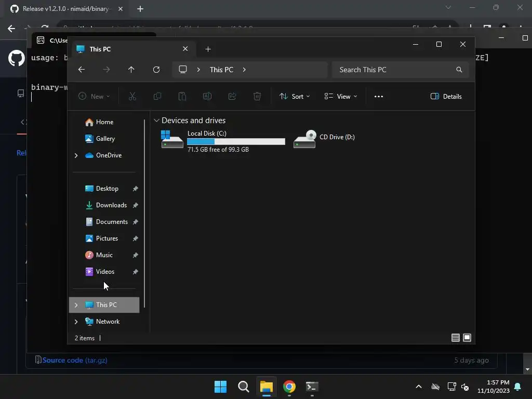Open the Documents quick access folder

pyautogui.click(x=112, y=222)
